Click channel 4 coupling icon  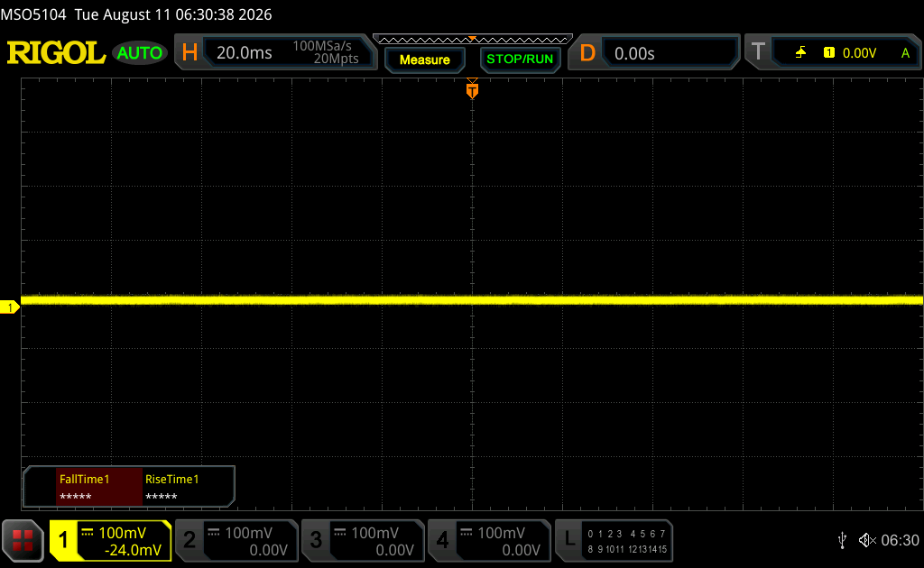pyautogui.click(x=467, y=532)
